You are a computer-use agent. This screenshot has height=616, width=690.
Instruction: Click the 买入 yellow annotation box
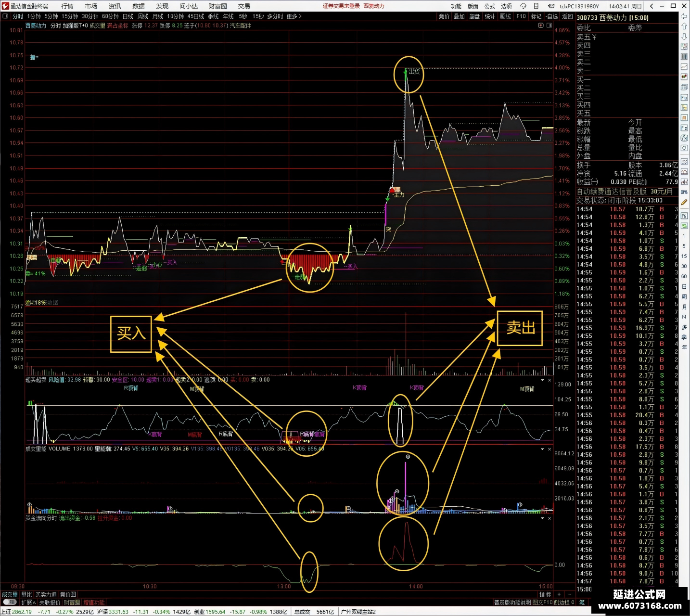tap(131, 334)
